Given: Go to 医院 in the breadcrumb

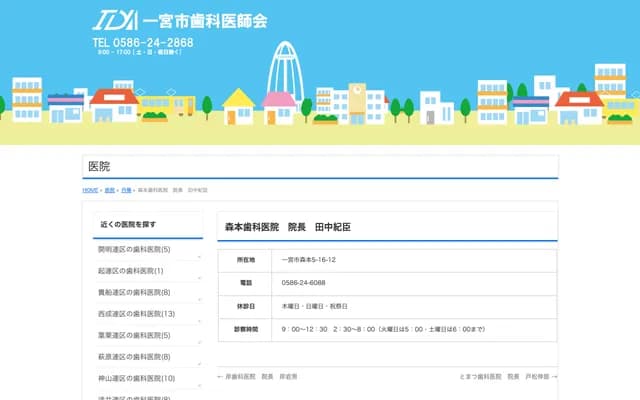Looking at the screenshot, I should pos(110,189).
